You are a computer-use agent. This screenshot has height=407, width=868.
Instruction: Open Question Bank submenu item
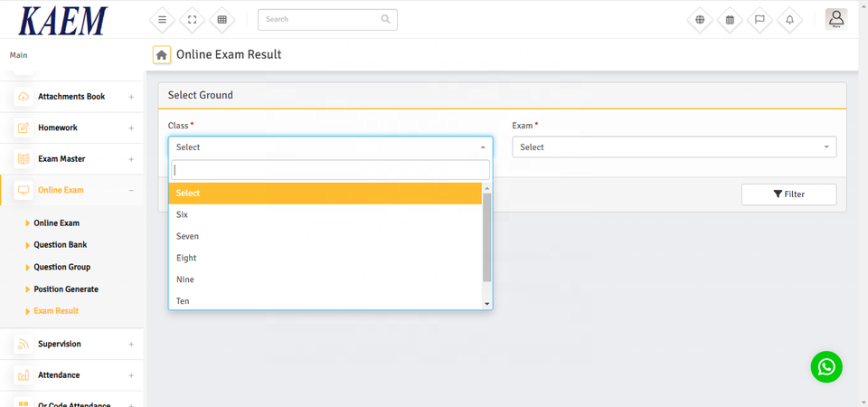pyautogui.click(x=61, y=245)
